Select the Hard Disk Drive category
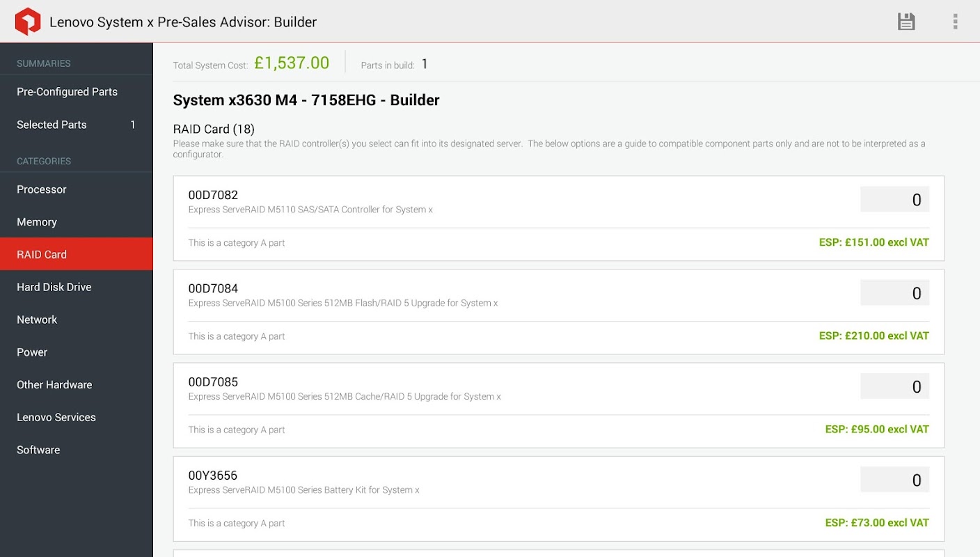The width and height of the screenshot is (980, 557). coord(77,287)
